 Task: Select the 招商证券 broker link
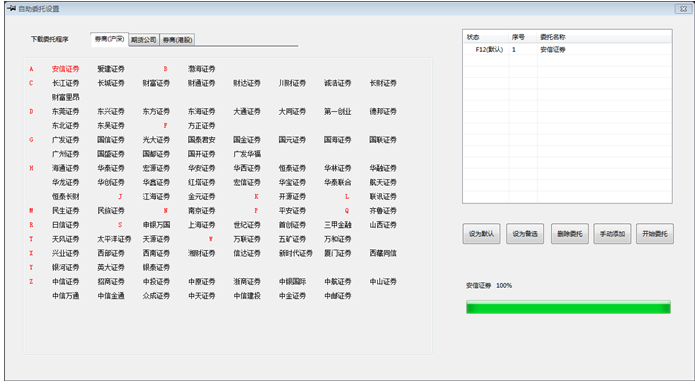[x=111, y=282]
